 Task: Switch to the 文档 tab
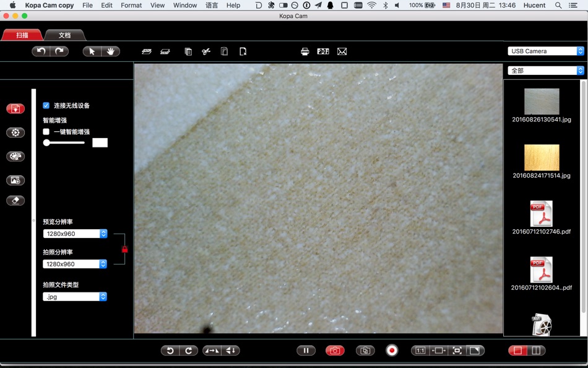pyautogui.click(x=64, y=35)
